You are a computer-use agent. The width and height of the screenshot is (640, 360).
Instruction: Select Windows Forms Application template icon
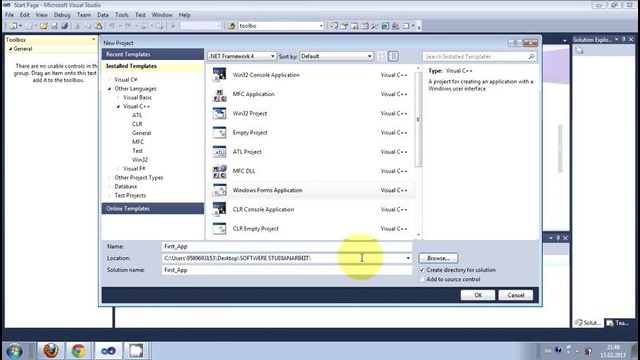point(219,190)
